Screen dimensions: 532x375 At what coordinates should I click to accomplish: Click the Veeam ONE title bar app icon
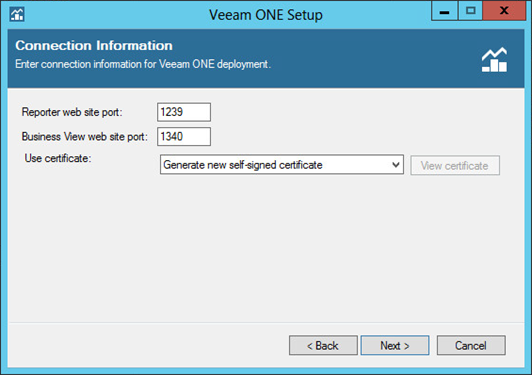pos(17,14)
